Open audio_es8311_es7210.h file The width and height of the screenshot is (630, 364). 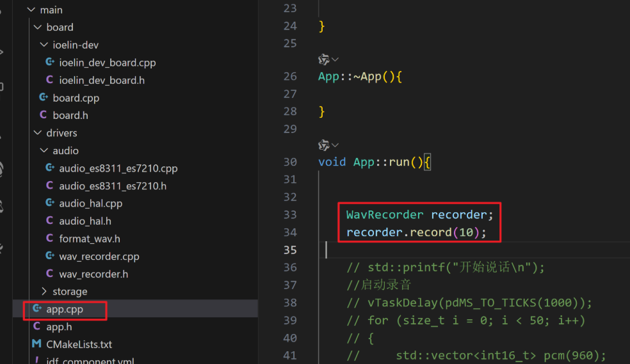(113, 186)
